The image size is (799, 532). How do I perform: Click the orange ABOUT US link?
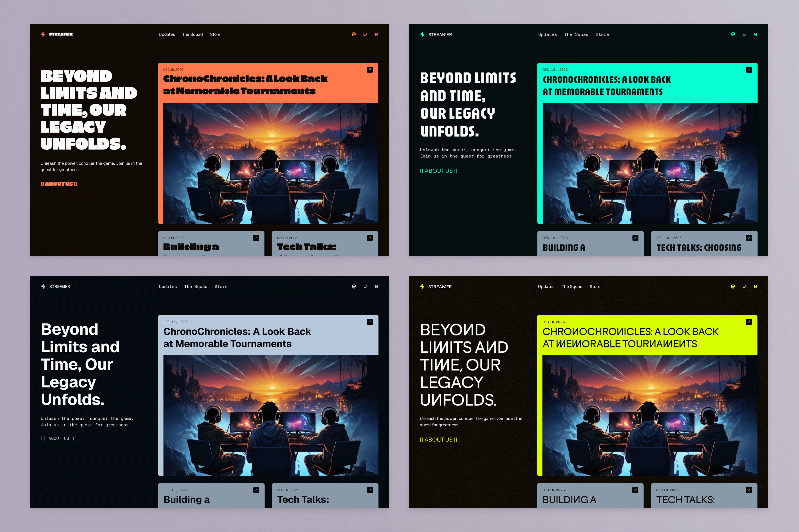(59, 184)
